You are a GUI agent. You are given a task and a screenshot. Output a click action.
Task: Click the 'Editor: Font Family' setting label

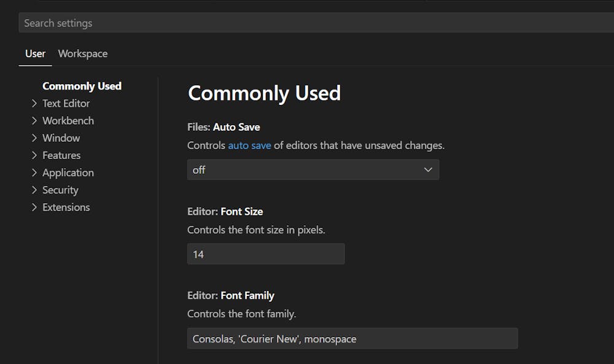(230, 295)
